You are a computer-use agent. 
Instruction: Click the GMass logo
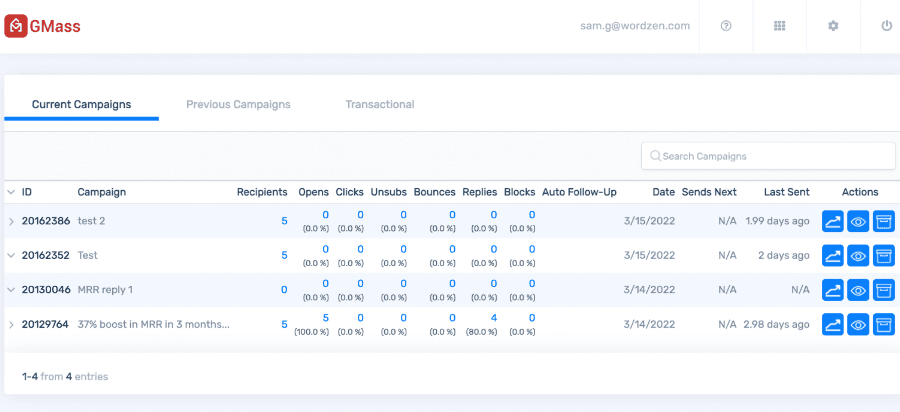[x=42, y=26]
